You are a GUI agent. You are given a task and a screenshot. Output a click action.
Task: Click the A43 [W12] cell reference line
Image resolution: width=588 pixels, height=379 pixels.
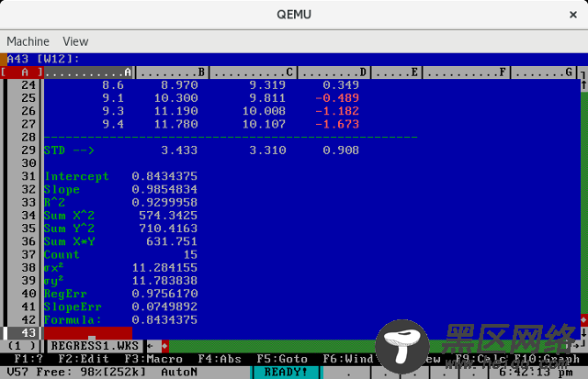(x=43, y=59)
